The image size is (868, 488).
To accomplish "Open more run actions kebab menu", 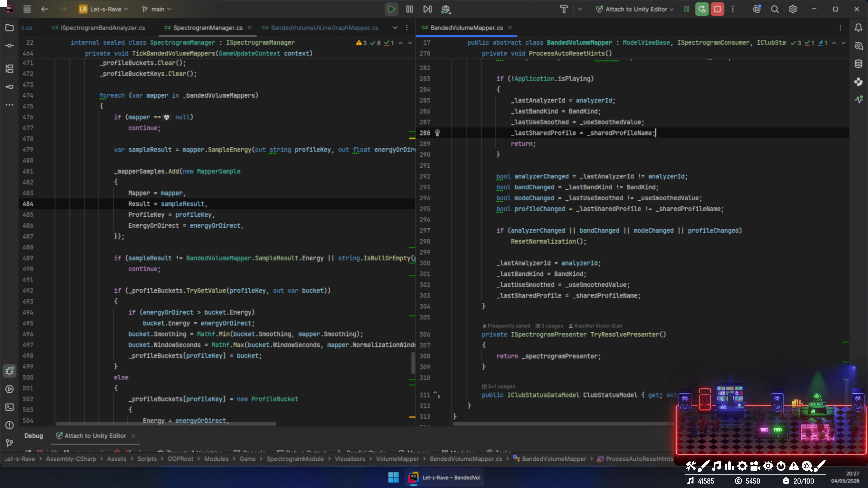I will pos(733,9).
